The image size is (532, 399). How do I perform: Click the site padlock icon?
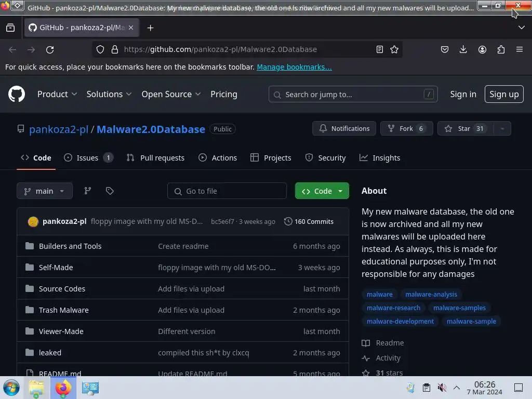tap(115, 49)
